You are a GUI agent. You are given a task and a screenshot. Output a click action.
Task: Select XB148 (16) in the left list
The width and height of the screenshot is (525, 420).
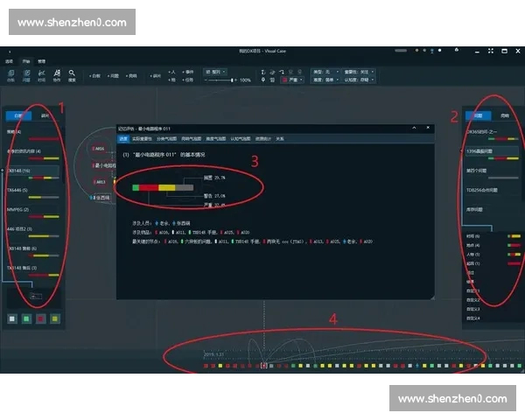pos(20,171)
